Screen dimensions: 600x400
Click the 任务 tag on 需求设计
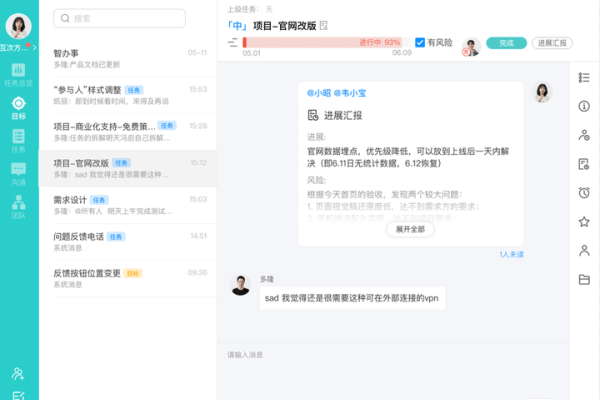(99, 200)
